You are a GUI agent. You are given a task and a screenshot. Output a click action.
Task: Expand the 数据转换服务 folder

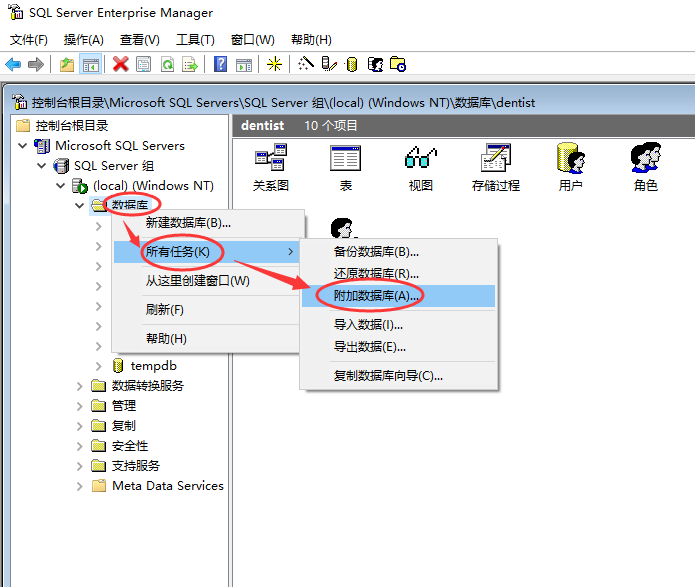point(79,386)
